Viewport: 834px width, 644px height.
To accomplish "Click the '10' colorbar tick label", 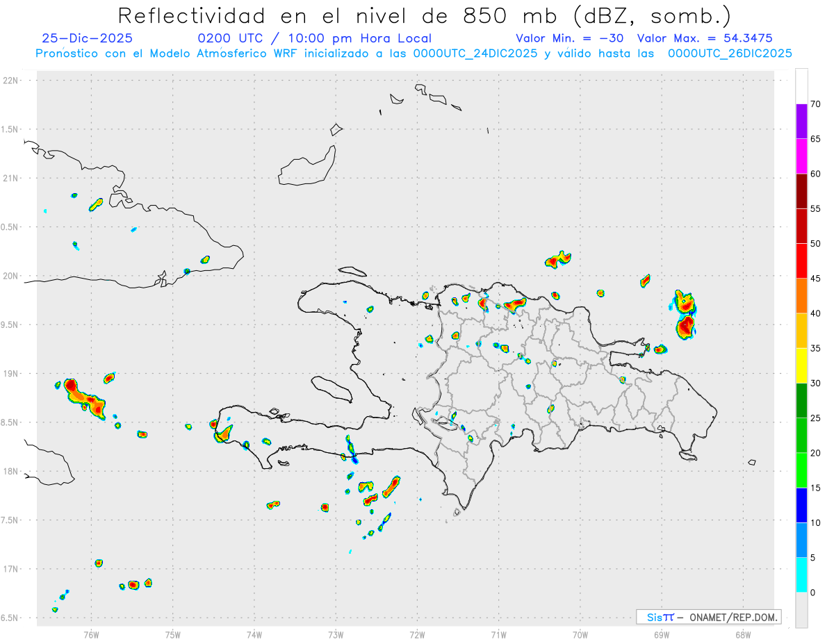I will [x=816, y=522].
